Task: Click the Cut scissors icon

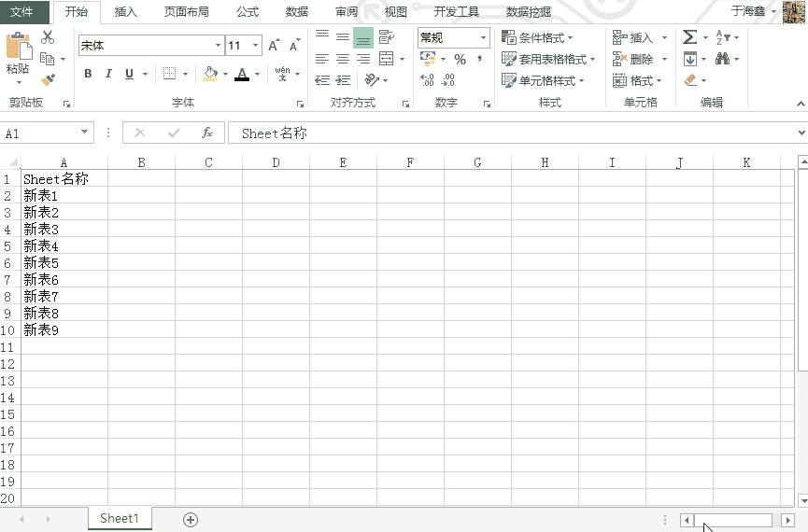Action: (48, 37)
